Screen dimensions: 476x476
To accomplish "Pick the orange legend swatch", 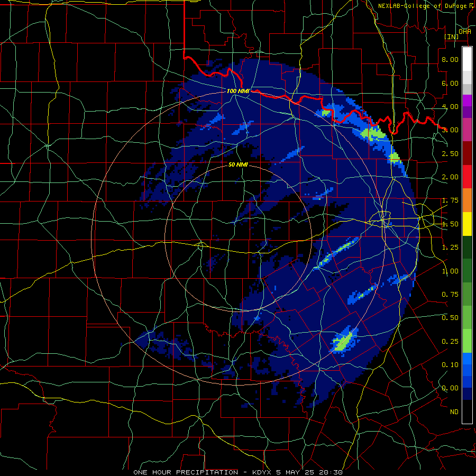I will click(467, 200).
